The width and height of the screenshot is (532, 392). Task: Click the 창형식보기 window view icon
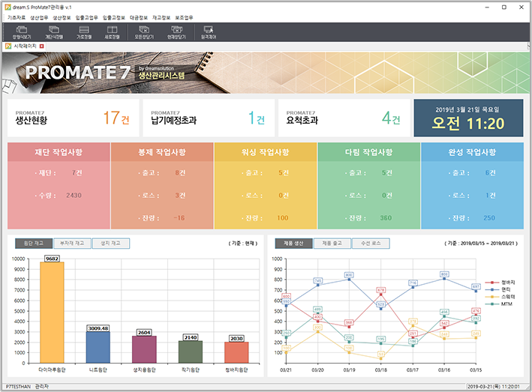coord(21,32)
